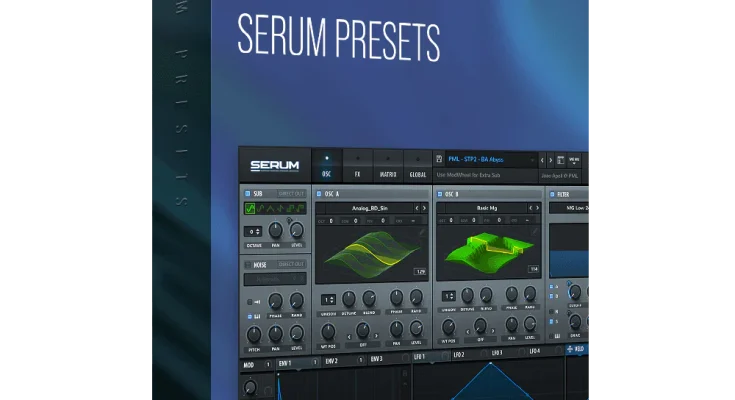
Task: Click the SUB octave stepper
Action: point(254,231)
